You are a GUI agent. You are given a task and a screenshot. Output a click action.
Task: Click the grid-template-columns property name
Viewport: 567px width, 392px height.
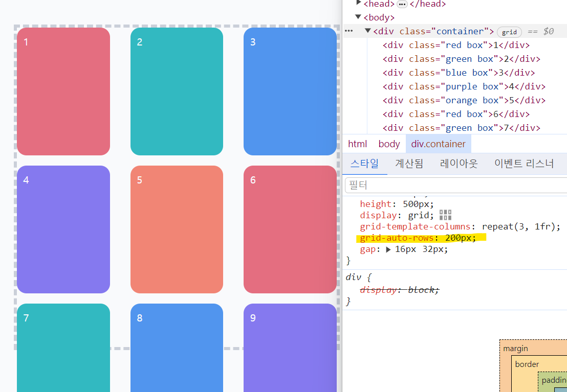(415, 226)
